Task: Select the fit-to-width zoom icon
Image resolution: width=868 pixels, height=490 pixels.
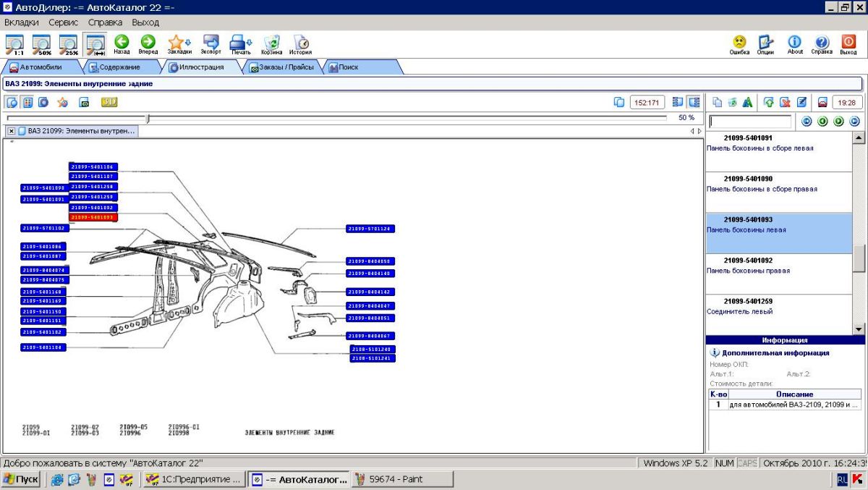Action: pos(95,45)
